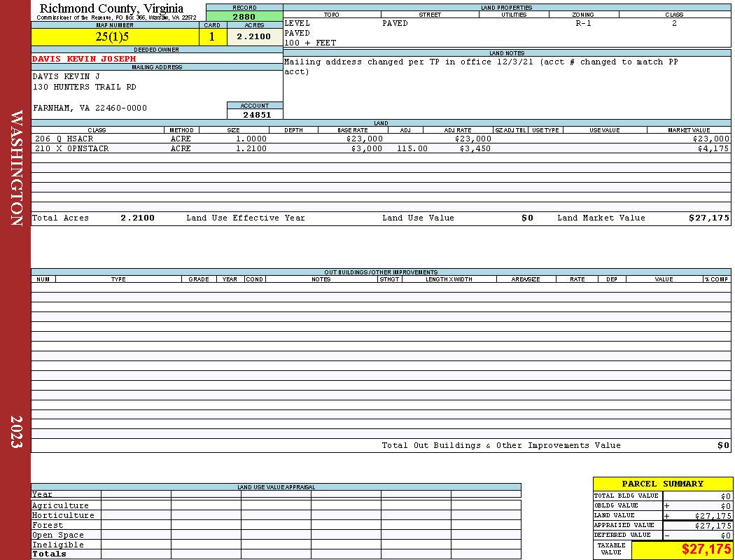Click the city line FARNHAM, VA 22460-0000
Screen dimensions: 735x560
click(x=90, y=108)
